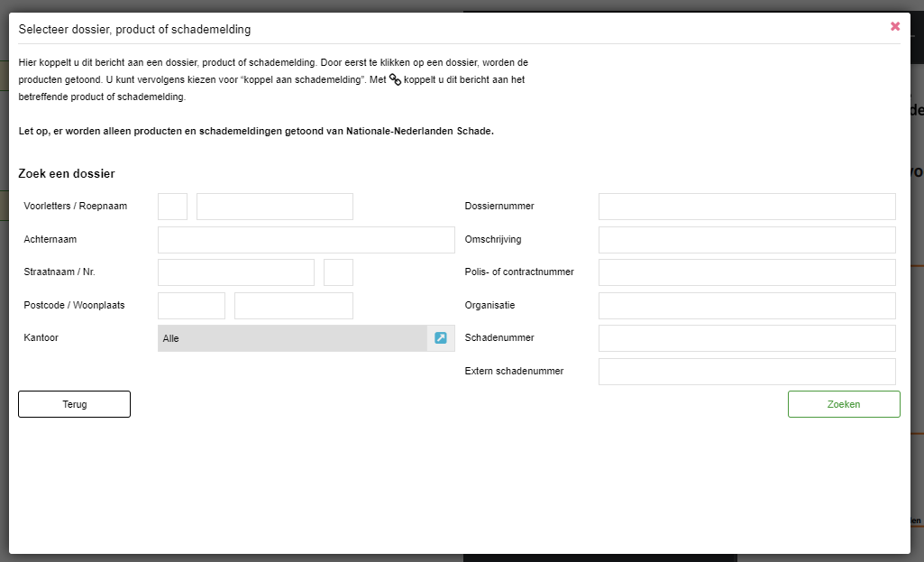Focus the Extern schadenummer field
Viewport: 924px width, 562px height.
747,372
